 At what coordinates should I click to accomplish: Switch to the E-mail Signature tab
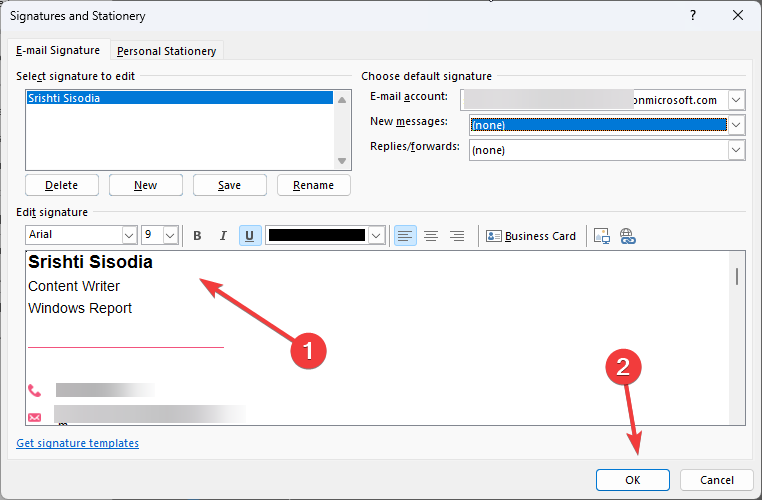coord(58,50)
